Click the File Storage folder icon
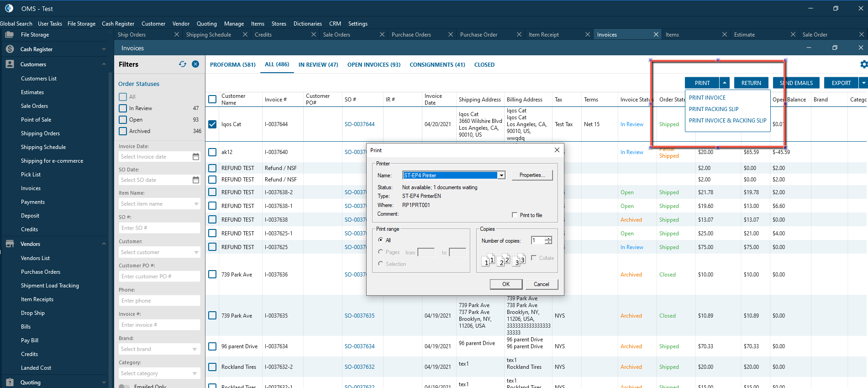 click(x=10, y=35)
